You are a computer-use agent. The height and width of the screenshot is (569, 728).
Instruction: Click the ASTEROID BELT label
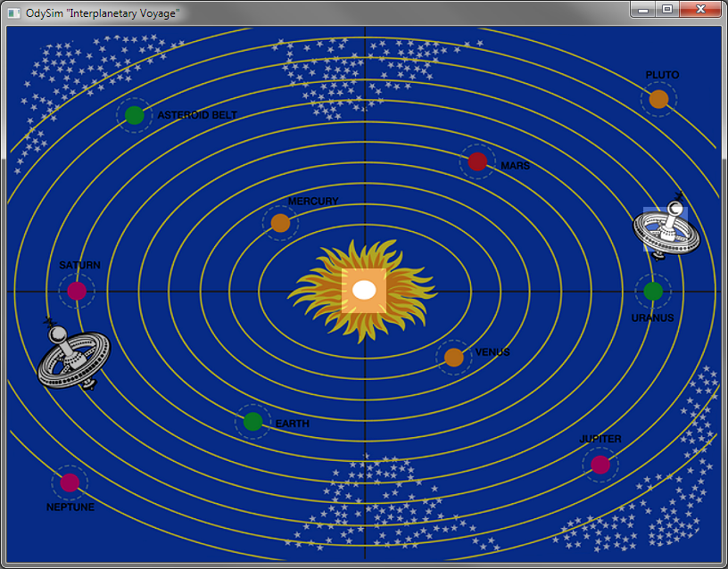tap(197, 115)
